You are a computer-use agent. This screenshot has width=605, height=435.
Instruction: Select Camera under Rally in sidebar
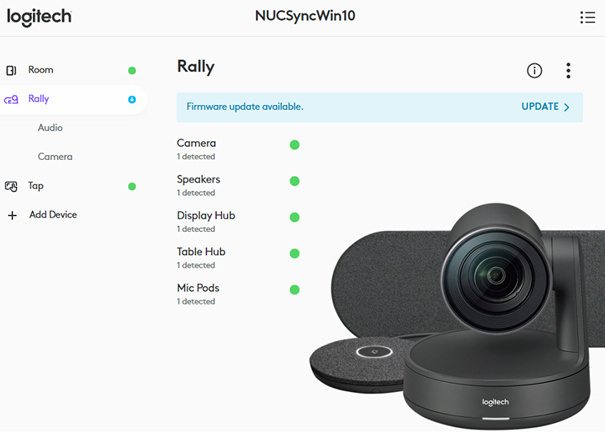pos(55,157)
